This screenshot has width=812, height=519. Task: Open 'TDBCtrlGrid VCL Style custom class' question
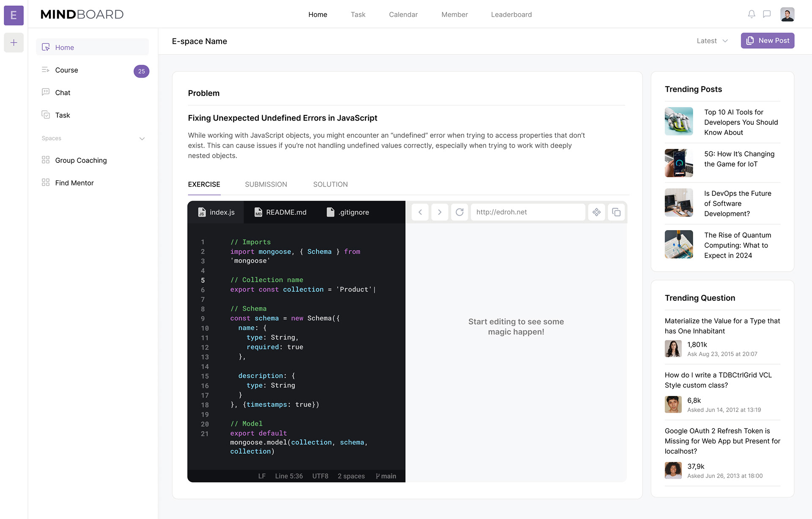[718, 380]
